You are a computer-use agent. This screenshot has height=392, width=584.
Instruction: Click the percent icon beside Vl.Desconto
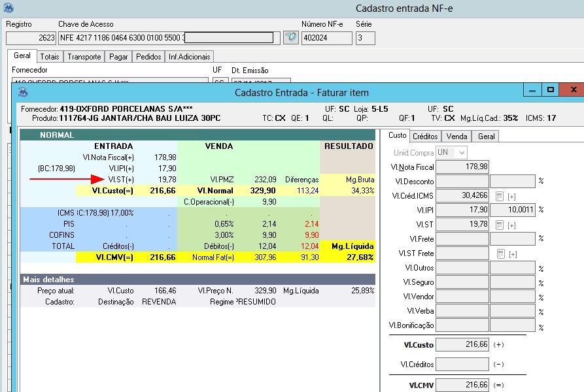[541, 181]
